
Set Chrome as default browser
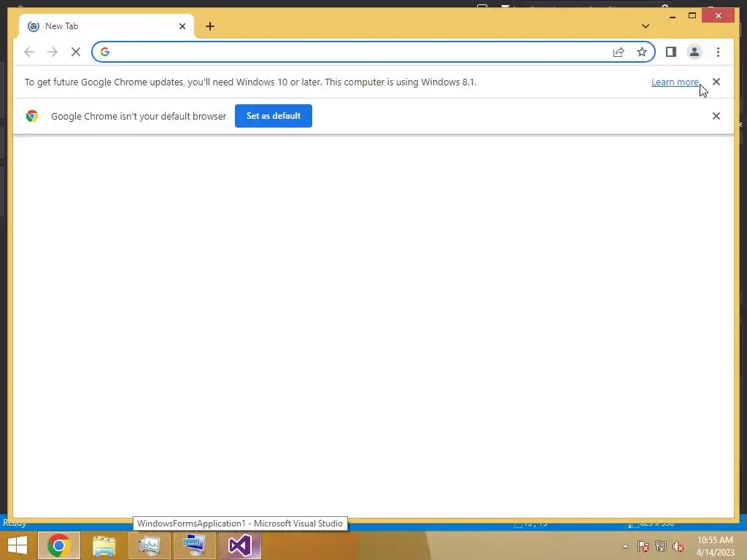(x=274, y=116)
